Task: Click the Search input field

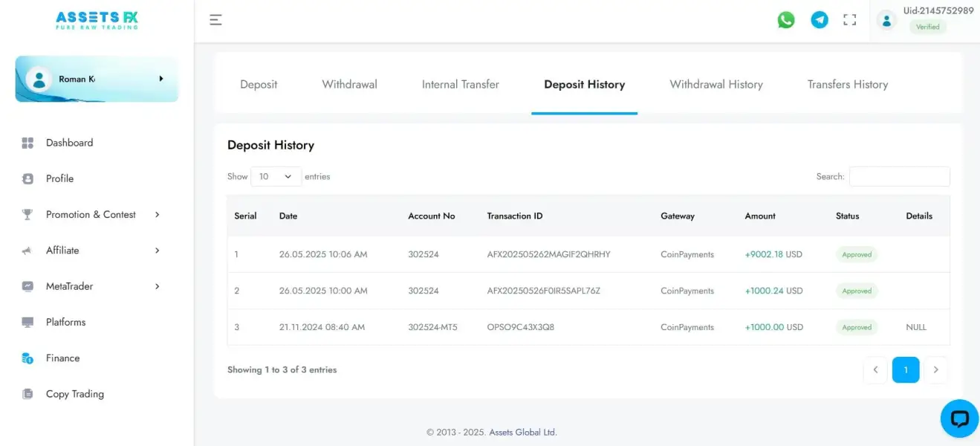Action: click(899, 177)
